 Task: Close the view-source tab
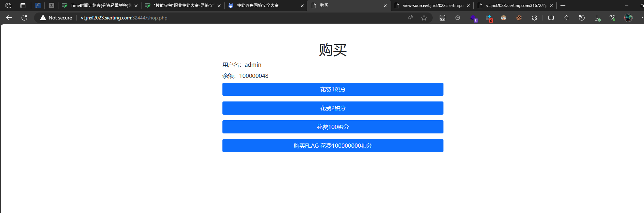(468, 6)
